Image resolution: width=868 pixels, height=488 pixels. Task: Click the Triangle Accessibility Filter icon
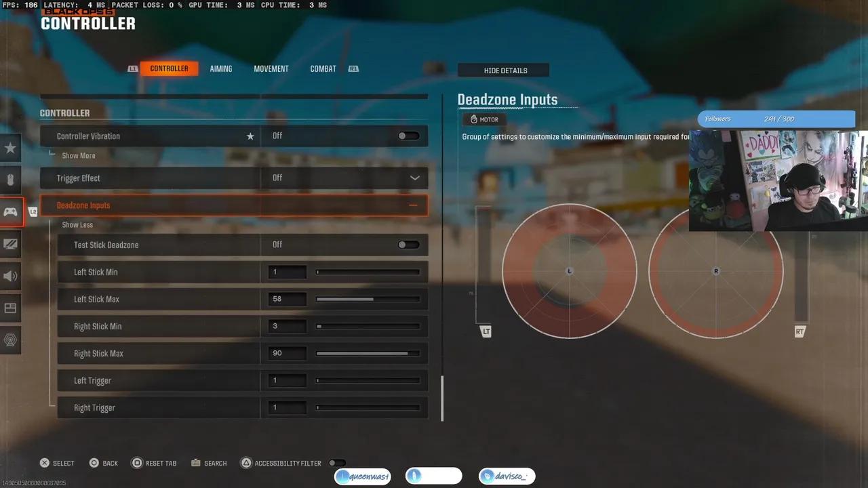point(246,463)
